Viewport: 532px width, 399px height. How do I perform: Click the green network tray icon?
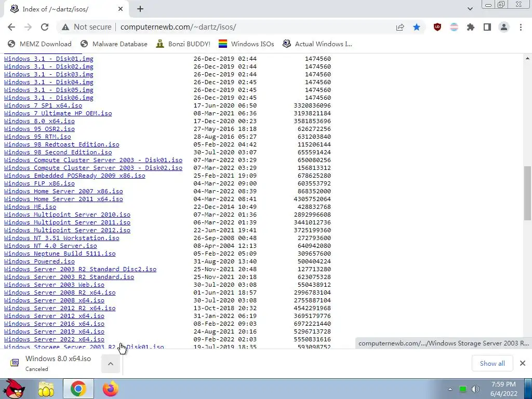tap(463, 389)
